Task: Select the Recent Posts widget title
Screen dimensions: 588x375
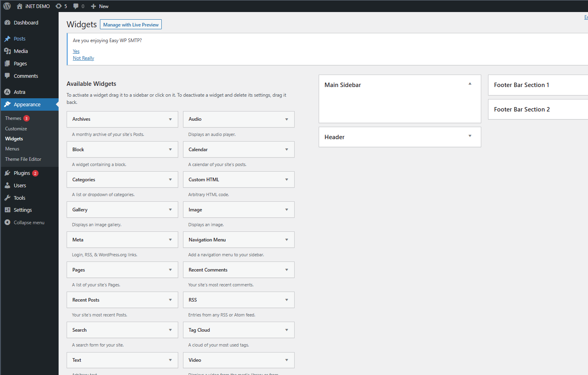Action: (86, 300)
